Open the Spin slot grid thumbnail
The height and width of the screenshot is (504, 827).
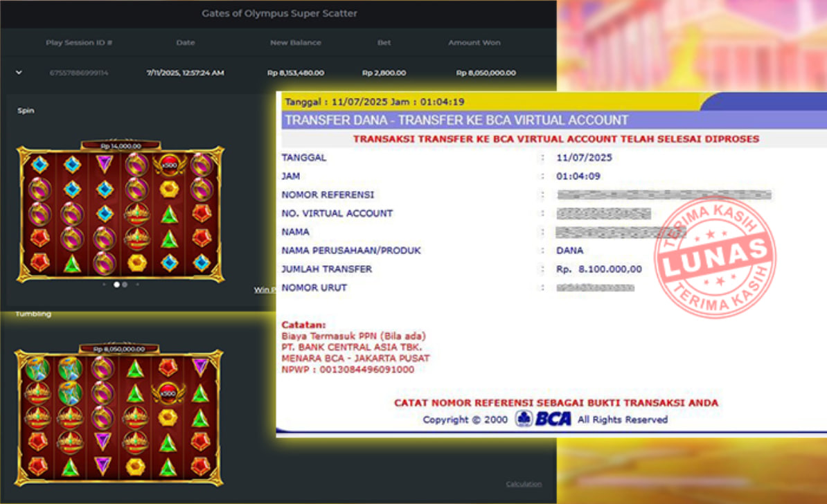pyautogui.click(x=121, y=212)
